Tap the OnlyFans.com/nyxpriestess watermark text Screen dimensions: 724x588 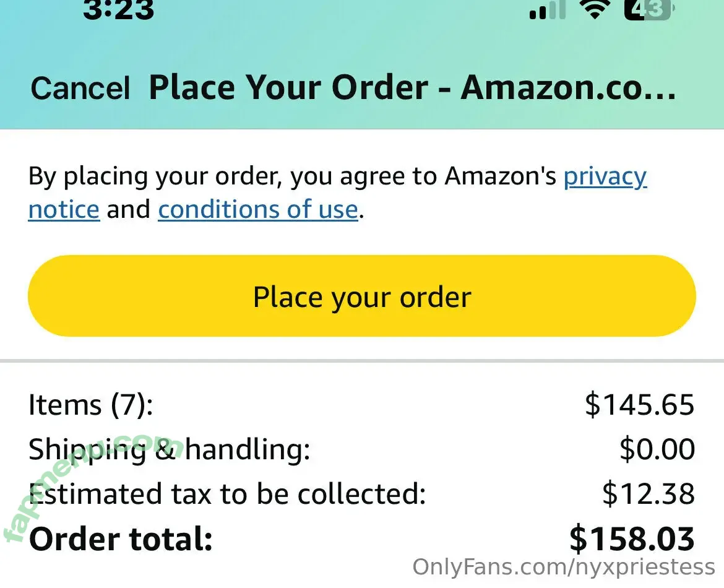[x=563, y=568]
